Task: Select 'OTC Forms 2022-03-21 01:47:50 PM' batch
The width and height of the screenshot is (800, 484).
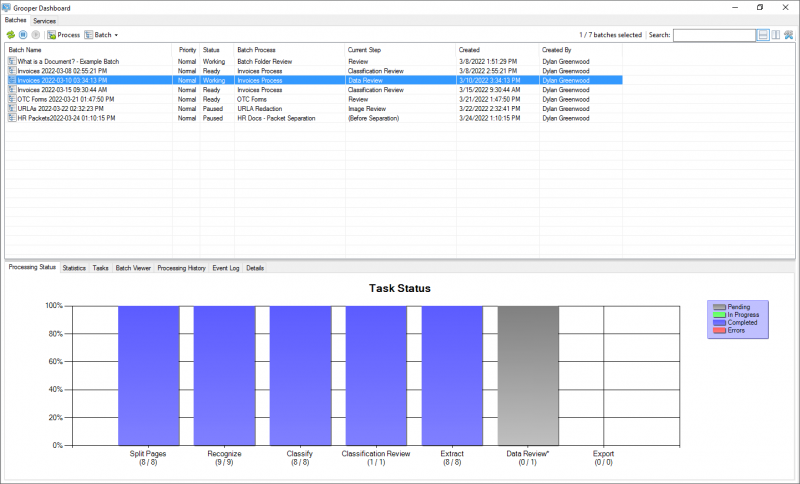Action: coord(66,99)
